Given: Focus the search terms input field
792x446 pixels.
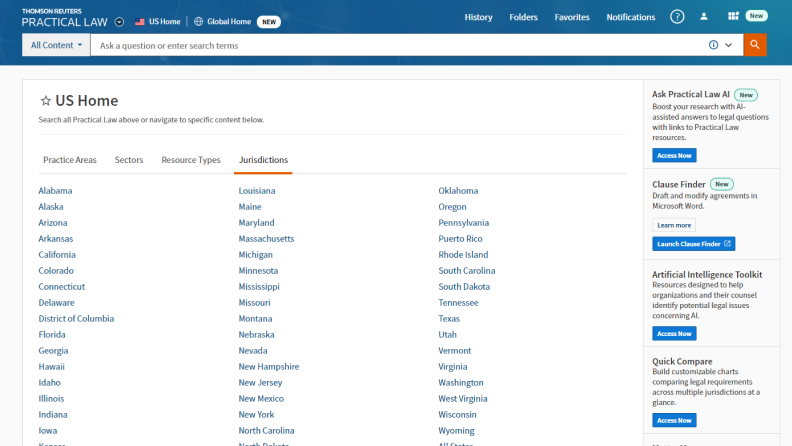Looking at the screenshot, I should [x=400, y=45].
